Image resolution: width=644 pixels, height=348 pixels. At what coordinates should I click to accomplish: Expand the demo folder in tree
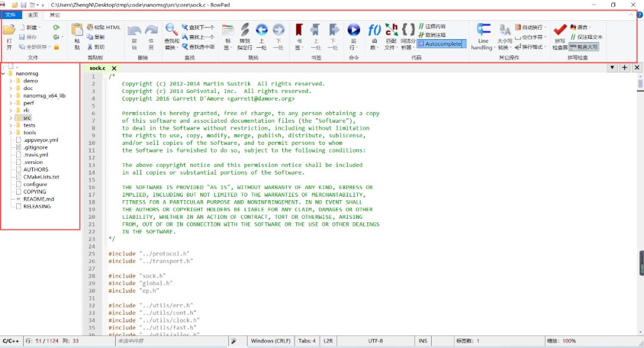11,81
